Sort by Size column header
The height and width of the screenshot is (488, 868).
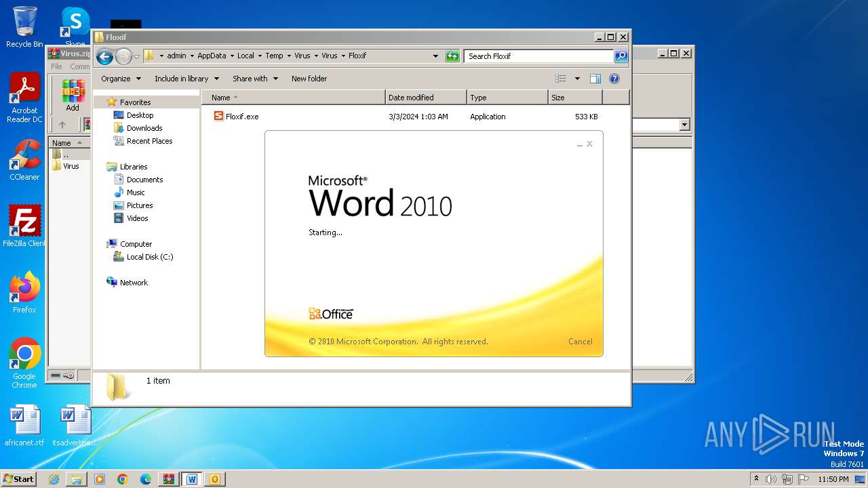[575, 98]
